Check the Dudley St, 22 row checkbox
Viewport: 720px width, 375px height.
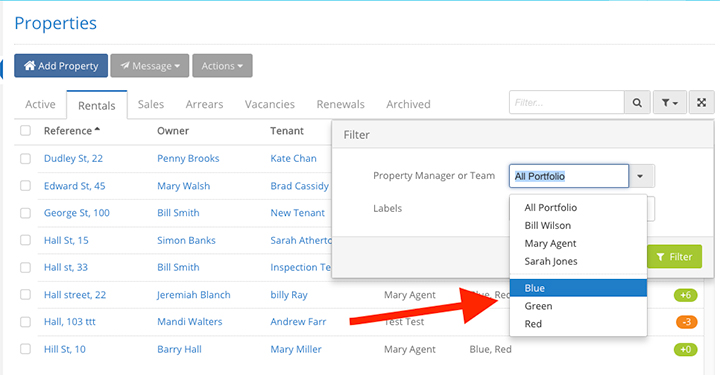25,158
